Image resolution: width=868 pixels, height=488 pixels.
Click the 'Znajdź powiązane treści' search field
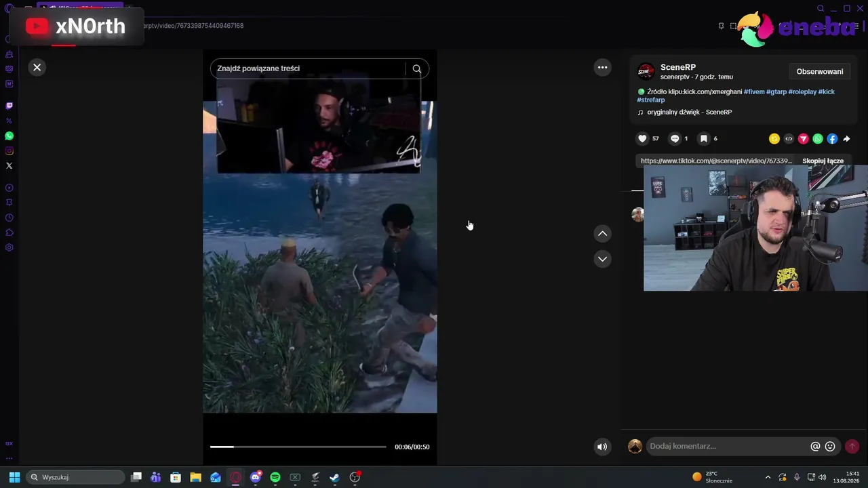point(309,68)
